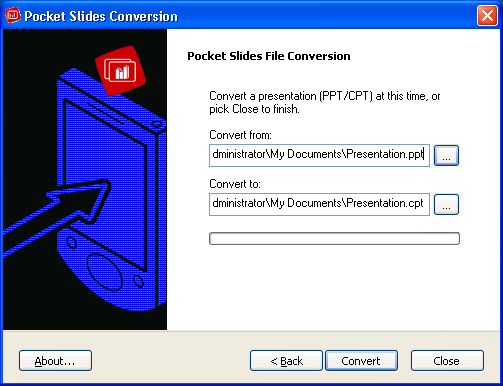Click the Pocket Slides File Conversion heading
Viewport: 503px width, 386px height.
[x=269, y=56]
